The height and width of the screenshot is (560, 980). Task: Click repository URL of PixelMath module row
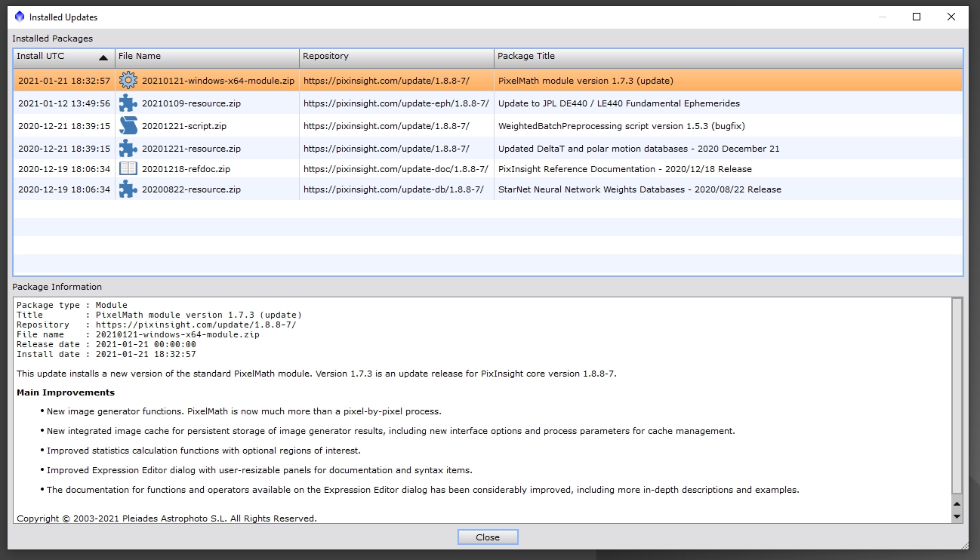tap(386, 81)
